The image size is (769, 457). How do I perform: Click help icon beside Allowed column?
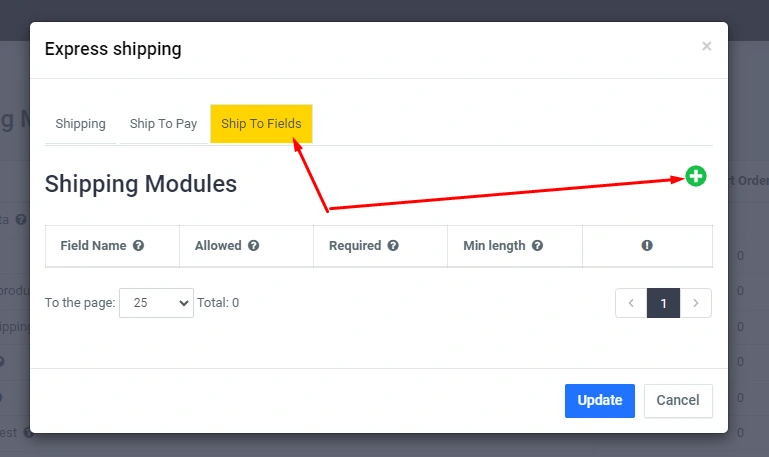[254, 246]
